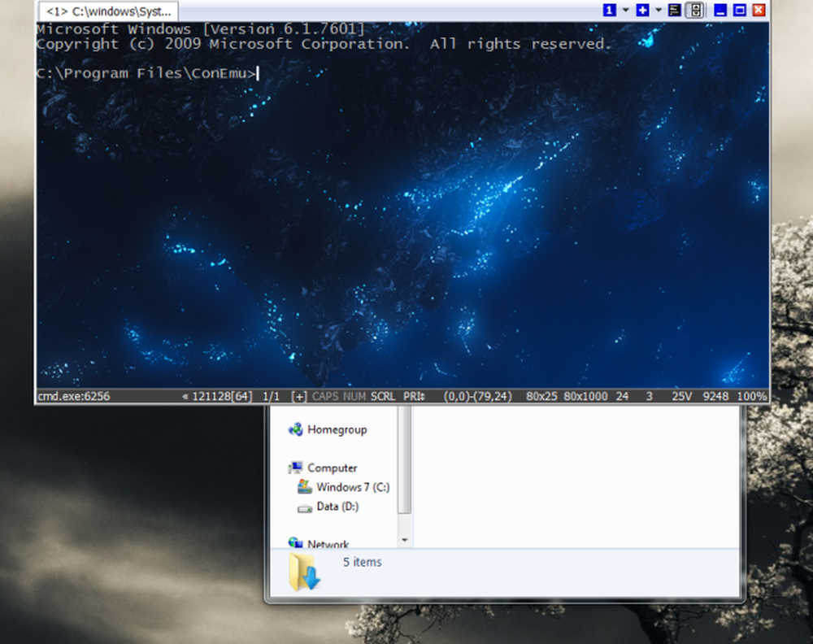This screenshot has height=644, width=813.
Task: Click the Explorer navigation pane scrollbar thumb
Action: pyautogui.click(x=405, y=459)
